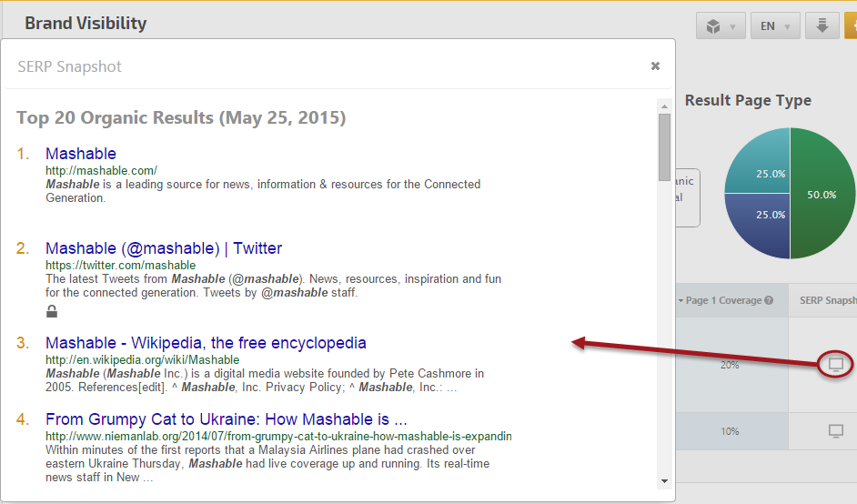Open the http://mashable.com/ URL
This screenshot has width=857, height=504.
(x=101, y=170)
